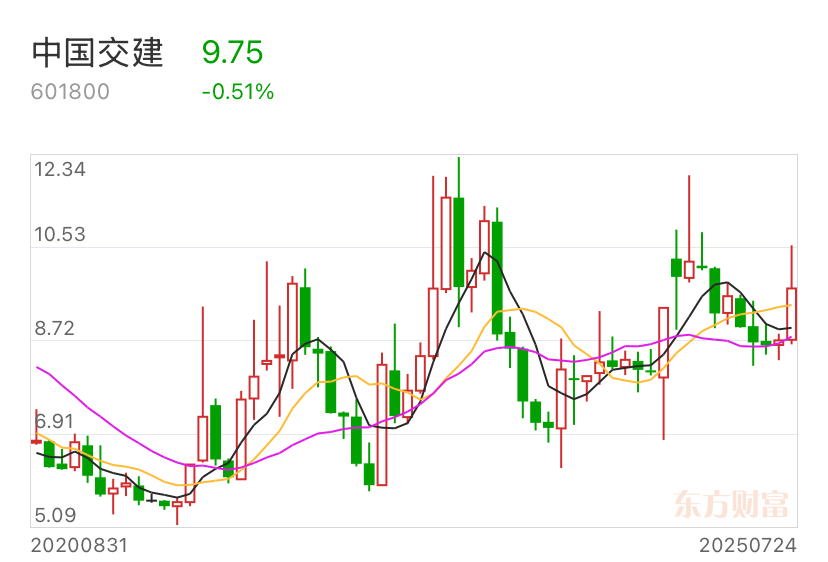Click the 东方财富 watermark logo
The width and height of the screenshot is (828, 562).
tap(731, 504)
